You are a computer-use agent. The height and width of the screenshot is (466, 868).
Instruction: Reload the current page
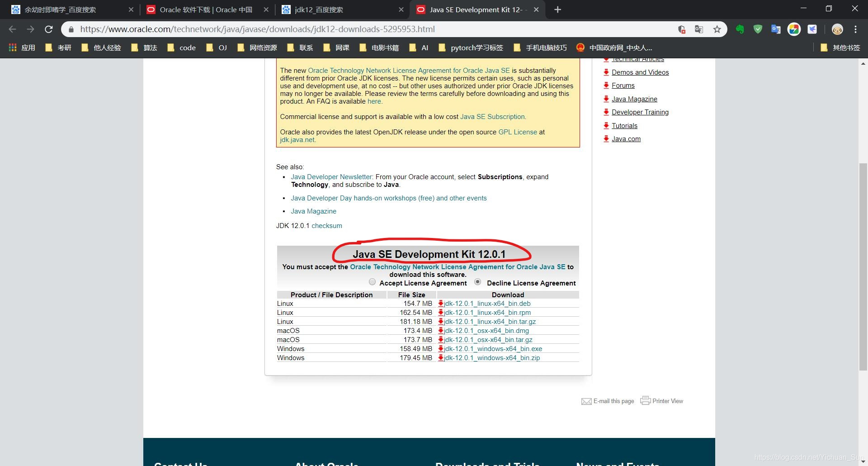[x=49, y=29]
